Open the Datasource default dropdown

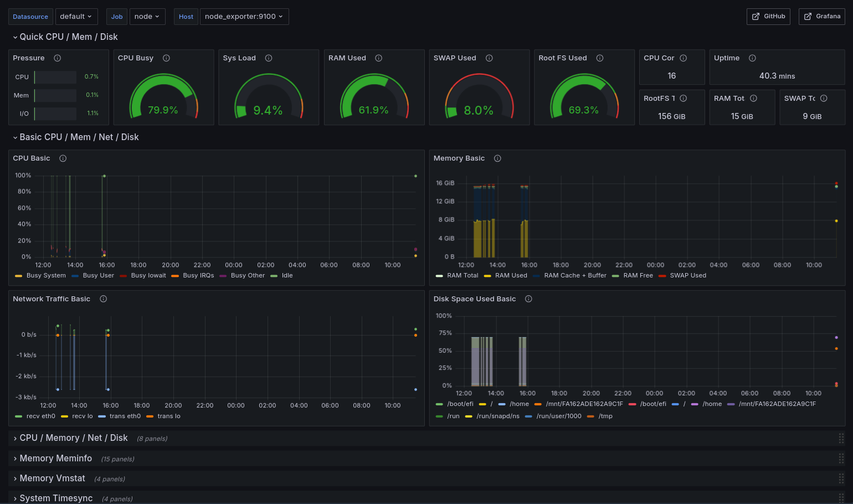tap(76, 17)
